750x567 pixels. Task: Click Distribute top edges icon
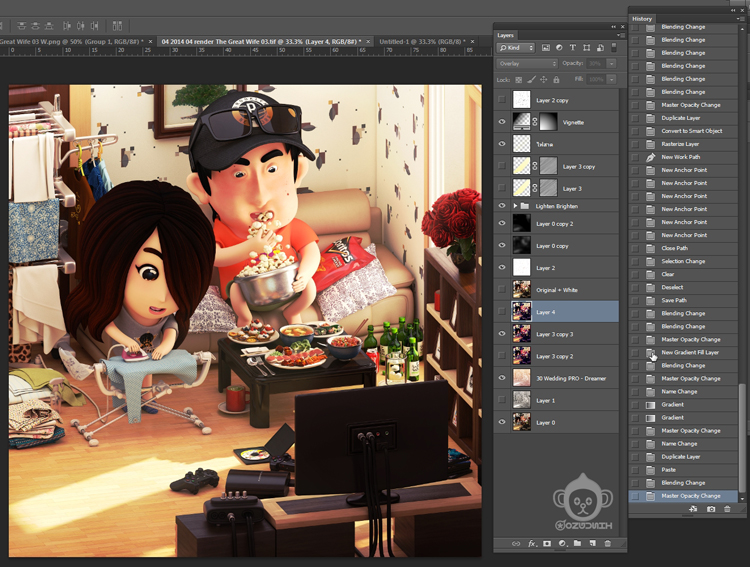pyautogui.click(x=22, y=26)
